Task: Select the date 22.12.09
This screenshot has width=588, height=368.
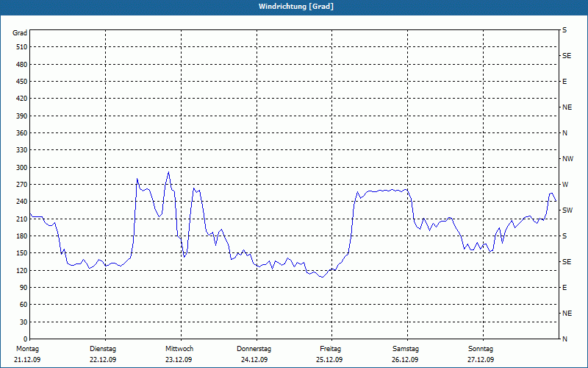Action: (x=103, y=360)
